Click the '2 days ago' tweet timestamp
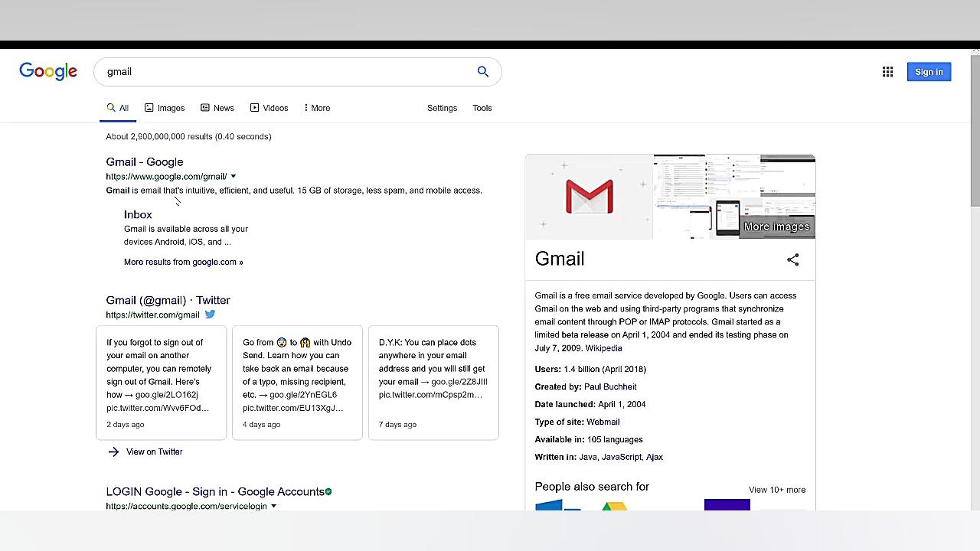 126,424
